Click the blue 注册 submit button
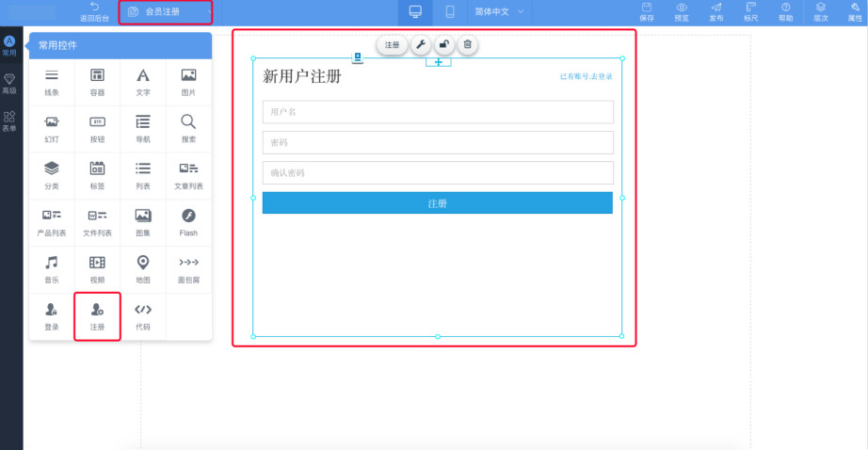 click(437, 203)
